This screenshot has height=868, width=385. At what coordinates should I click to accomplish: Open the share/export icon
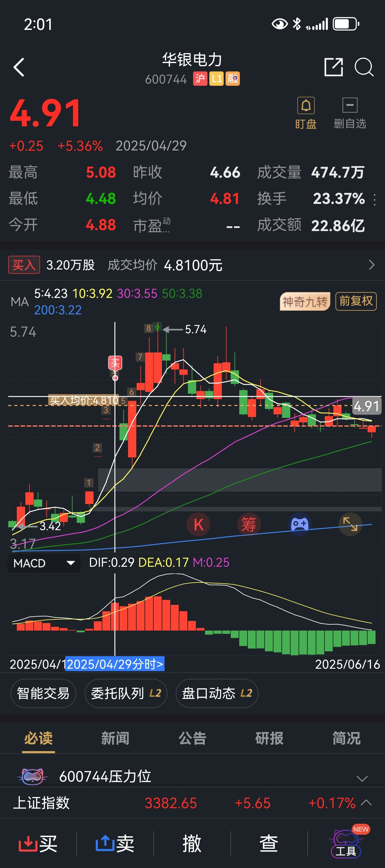(333, 67)
